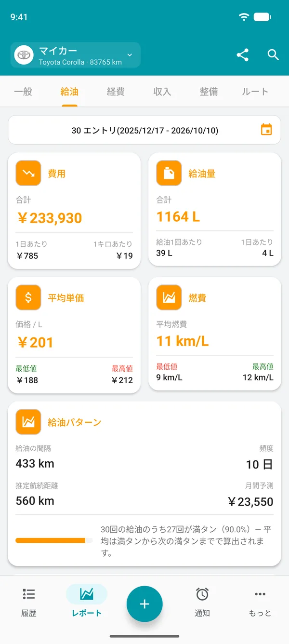Tap average price ¥201
289x644 pixels.
pyautogui.click(x=35, y=342)
